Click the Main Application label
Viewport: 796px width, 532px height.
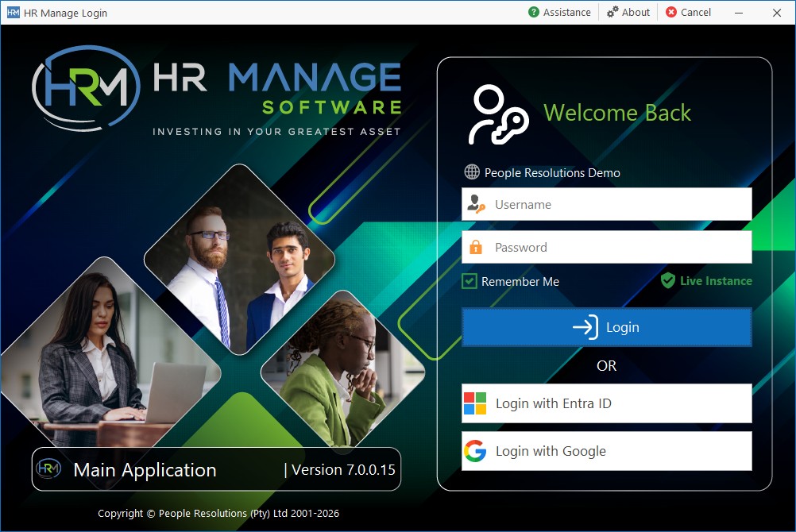[x=145, y=471]
